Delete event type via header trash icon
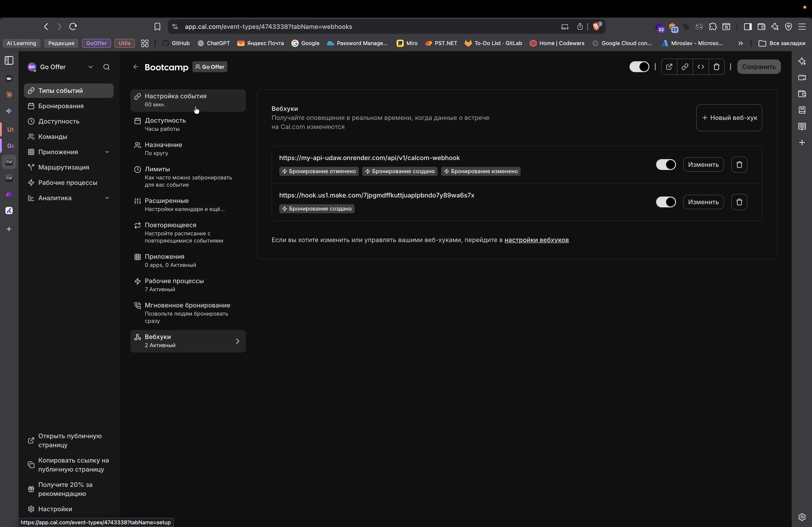Viewport: 812px width, 527px height. click(x=716, y=67)
